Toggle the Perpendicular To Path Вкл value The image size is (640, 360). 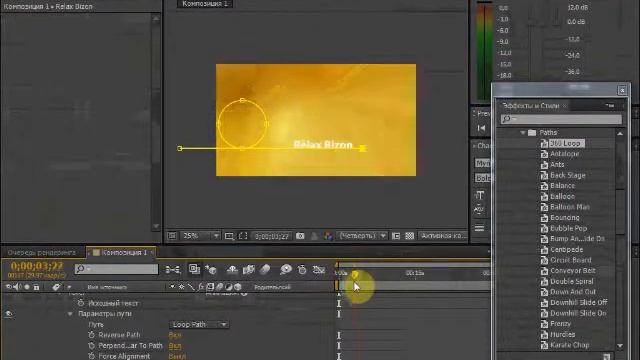point(175,346)
